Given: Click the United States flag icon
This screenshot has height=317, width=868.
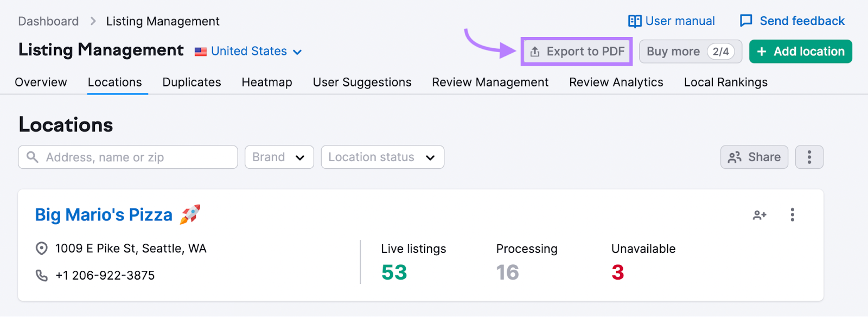Looking at the screenshot, I should pos(201,52).
